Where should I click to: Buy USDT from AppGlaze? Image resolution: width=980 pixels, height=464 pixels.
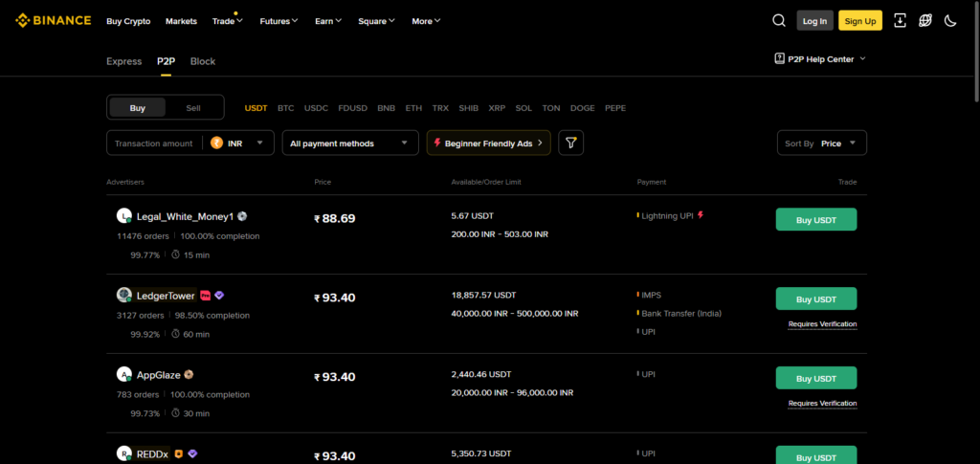point(816,379)
